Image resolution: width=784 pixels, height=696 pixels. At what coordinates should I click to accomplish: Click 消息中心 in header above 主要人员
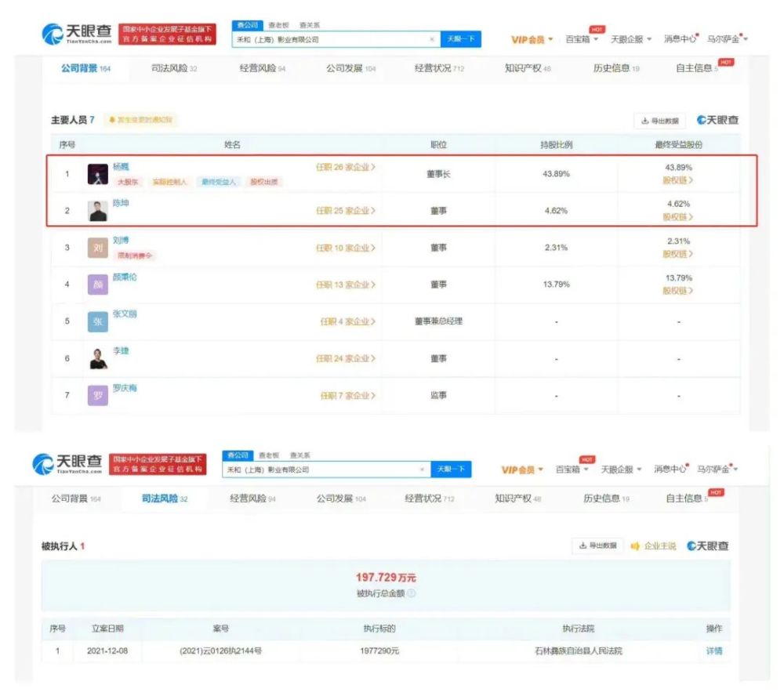(x=681, y=39)
